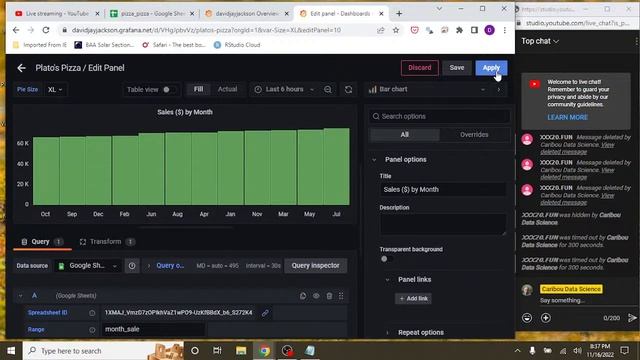Viewport: 640px width, 360px height.
Task: Click the drag handle of query A
Action: [341, 296]
